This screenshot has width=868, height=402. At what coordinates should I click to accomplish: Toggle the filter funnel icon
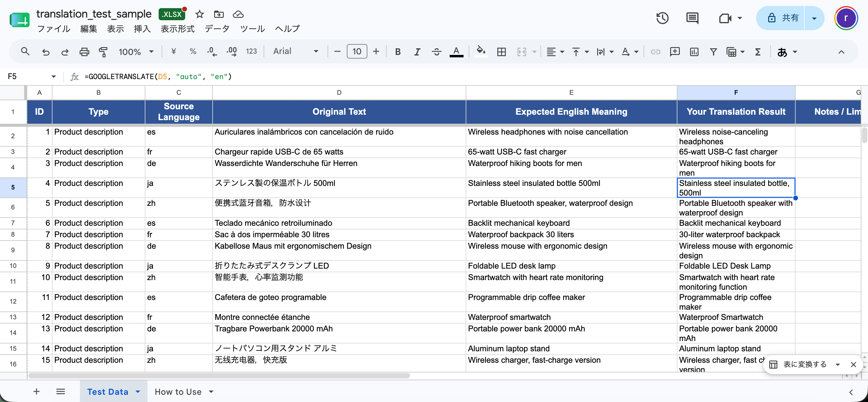click(713, 52)
